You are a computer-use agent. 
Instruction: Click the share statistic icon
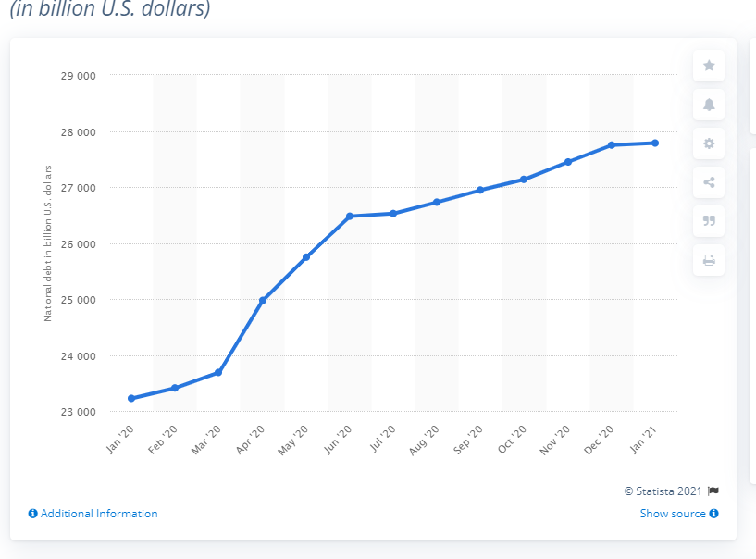(709, 182)
